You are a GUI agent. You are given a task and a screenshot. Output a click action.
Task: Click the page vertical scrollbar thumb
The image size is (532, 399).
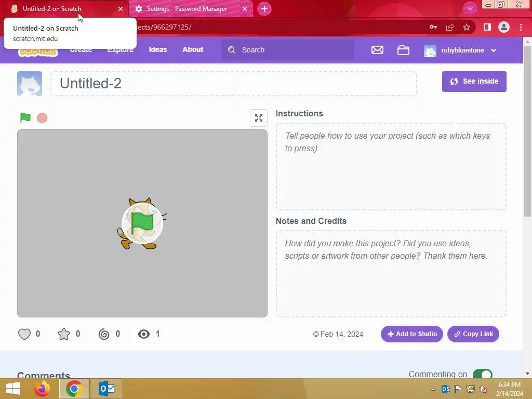[527, 130]
